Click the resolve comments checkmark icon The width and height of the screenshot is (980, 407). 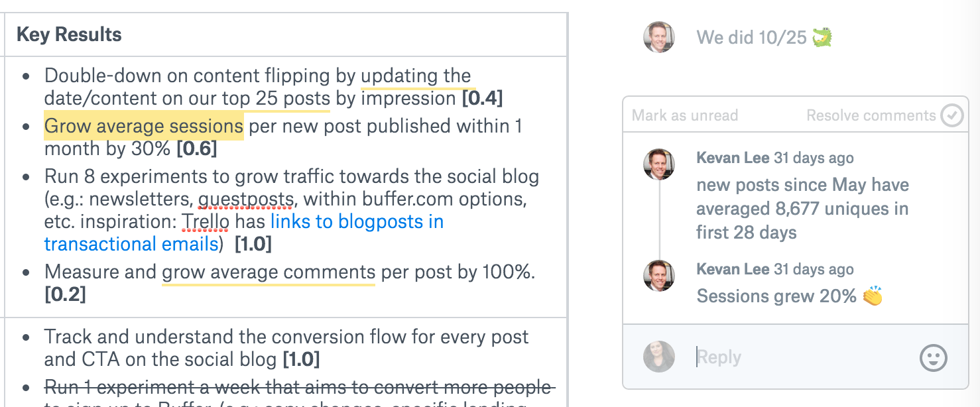click(952, 115)
